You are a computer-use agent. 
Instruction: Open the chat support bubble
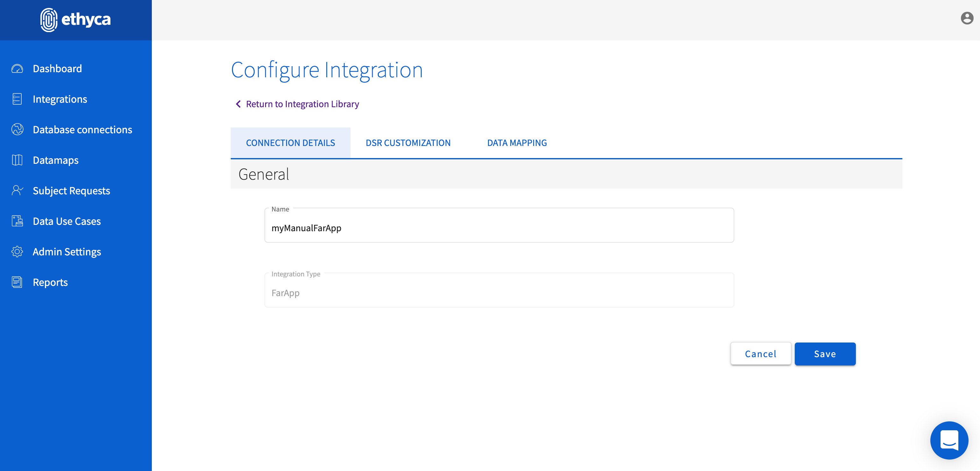coord(949,440)
